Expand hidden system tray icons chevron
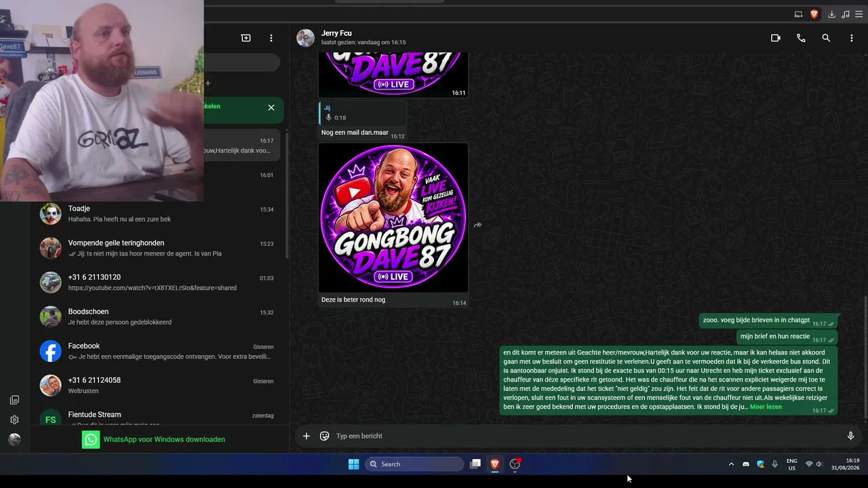868x488 pixels. point(731,464)
